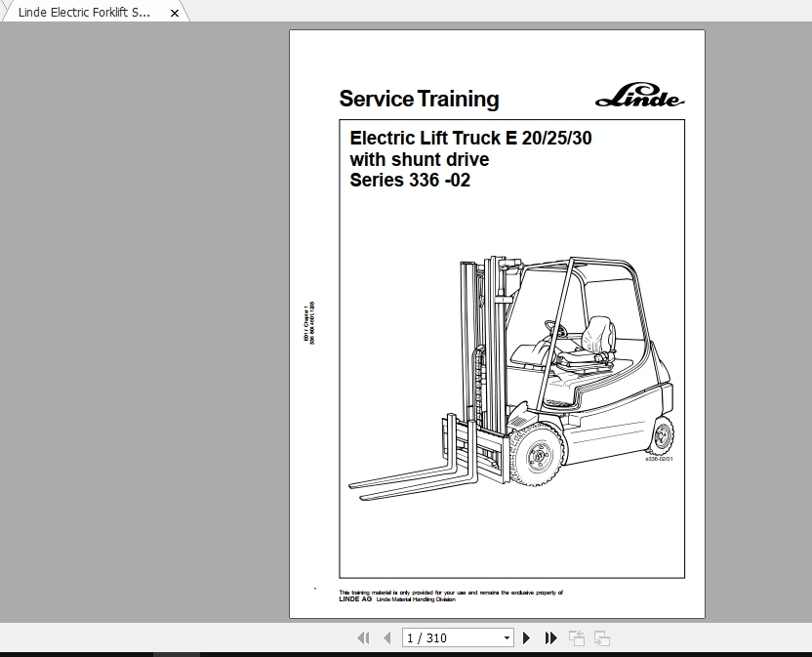Click the double-arrow forward navigation icon
The width and height of the screenshot is (812, 657).
549,636
